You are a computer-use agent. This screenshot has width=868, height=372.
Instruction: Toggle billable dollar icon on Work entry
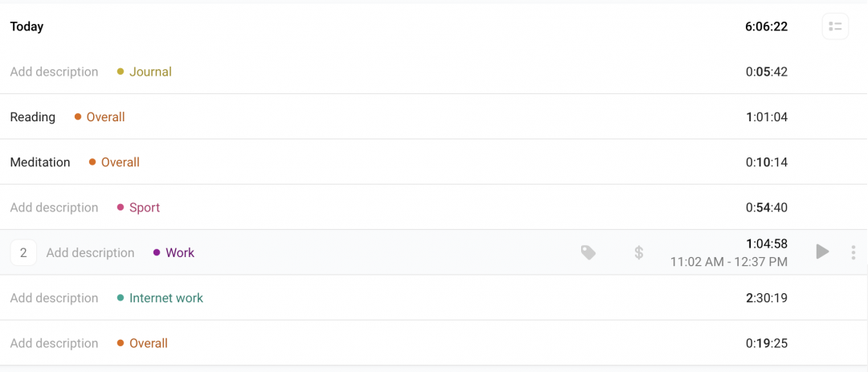click(x=639, y=253)
